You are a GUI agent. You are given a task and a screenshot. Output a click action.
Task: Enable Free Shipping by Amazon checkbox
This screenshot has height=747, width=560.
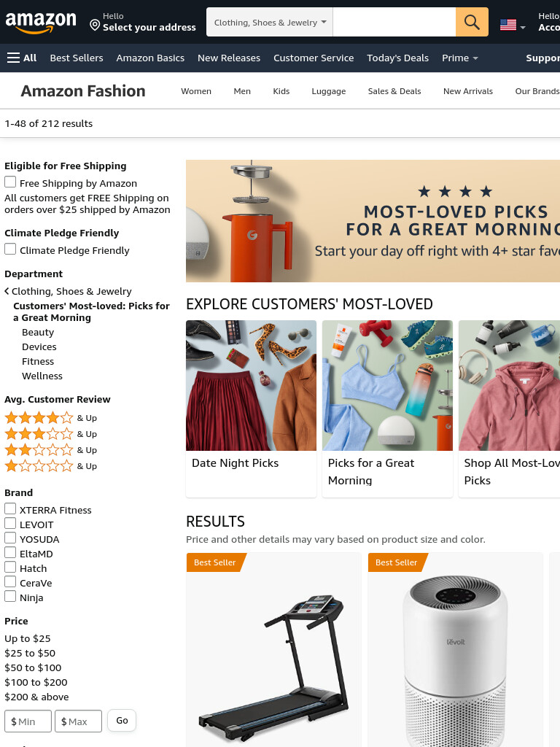pyautogui.click(x=10, y=182)
